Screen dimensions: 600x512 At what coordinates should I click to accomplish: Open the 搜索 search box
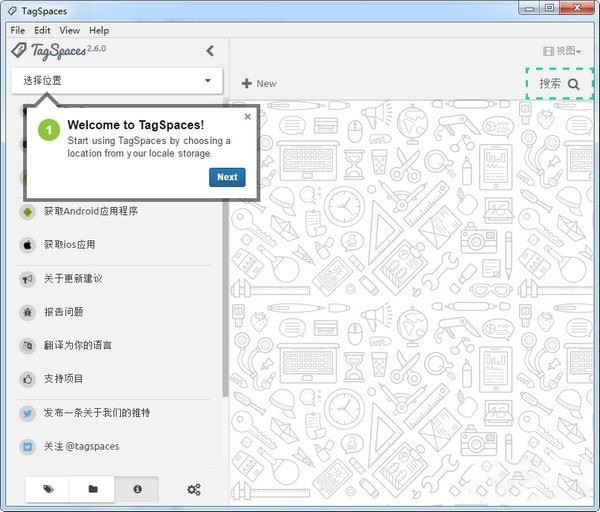coord(560,84)
